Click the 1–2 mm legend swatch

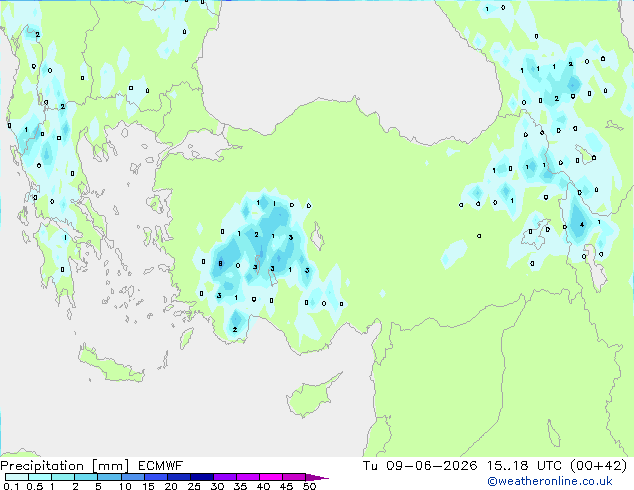click(63, 477)
